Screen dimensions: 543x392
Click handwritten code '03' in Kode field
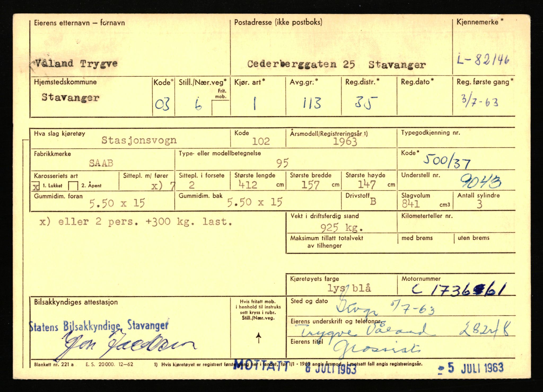tap(162, 104)
